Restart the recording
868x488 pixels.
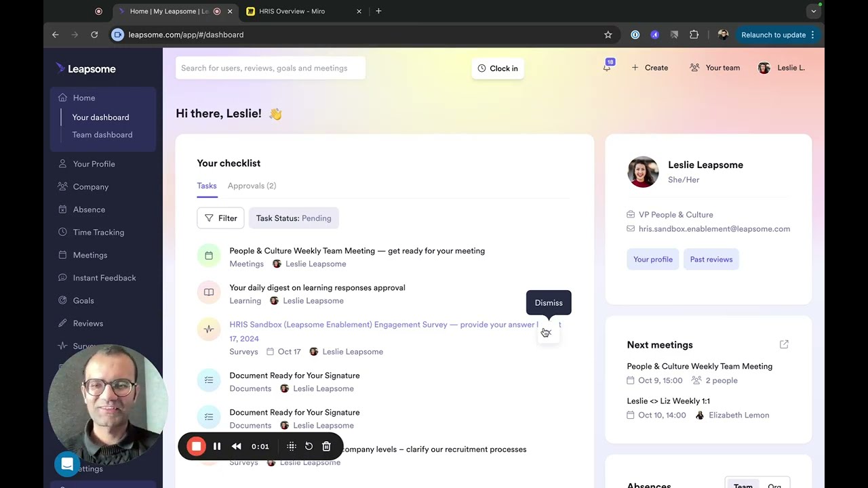click(309, 446)
